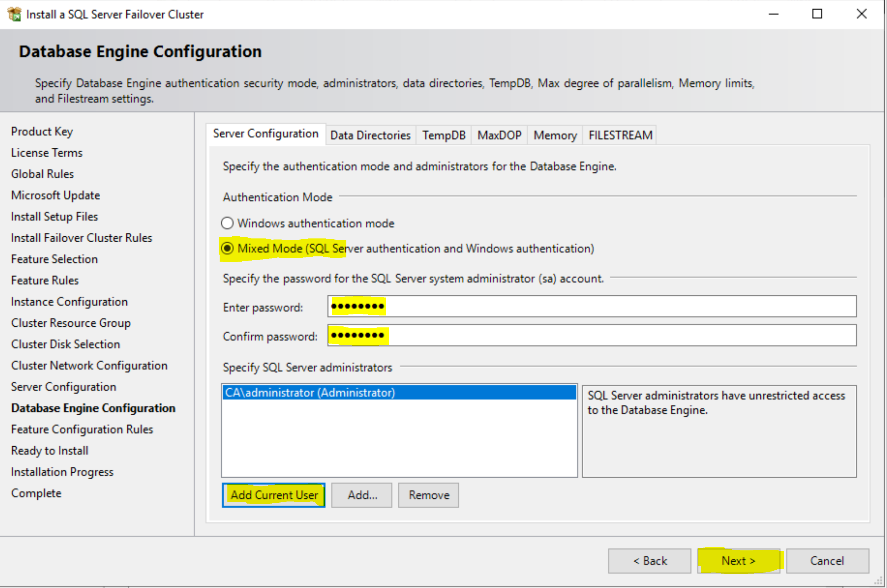Click the SQL Server installer title bar icon
The width and height of the screenshot is (887, 588).
click(x=14, y=14)
